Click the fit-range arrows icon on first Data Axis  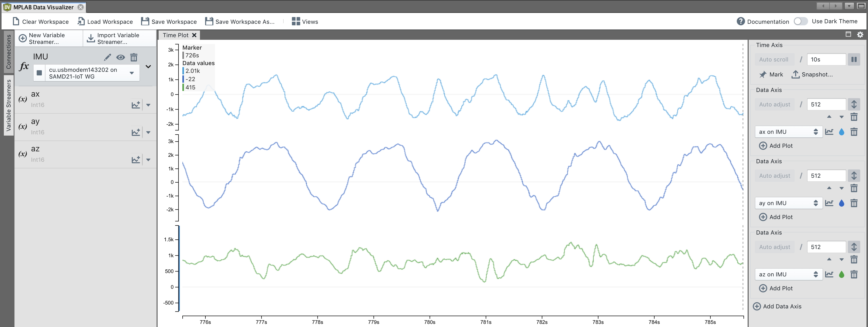point(854,104)
